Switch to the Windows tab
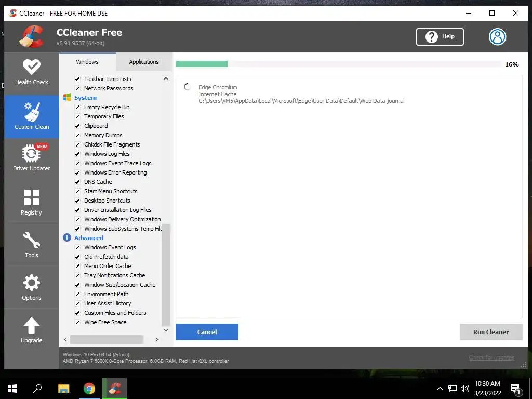 [87, 62]
